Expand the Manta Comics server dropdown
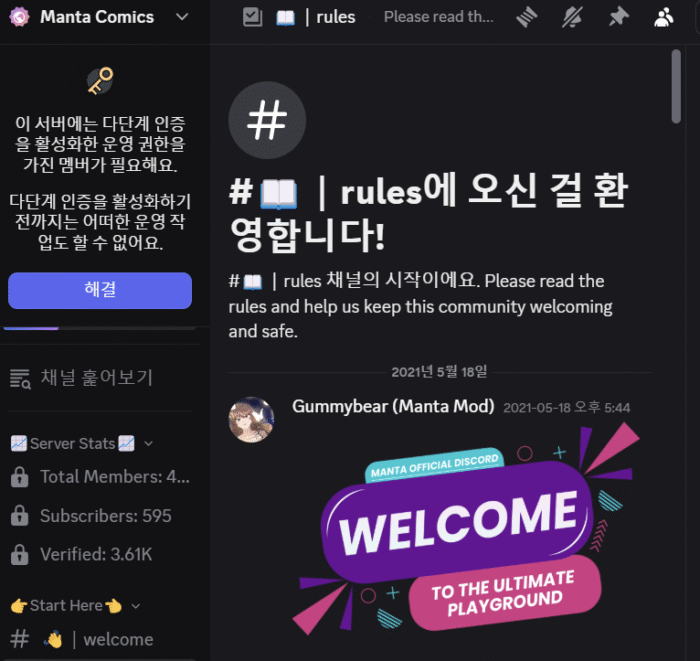Image resolution: width=700 pixels, height=661 pixels. pos(182,17)
